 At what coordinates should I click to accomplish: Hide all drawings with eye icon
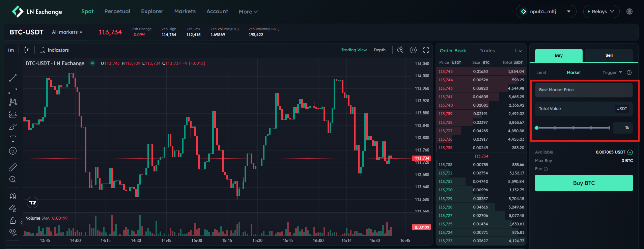[x=13, y=231]
